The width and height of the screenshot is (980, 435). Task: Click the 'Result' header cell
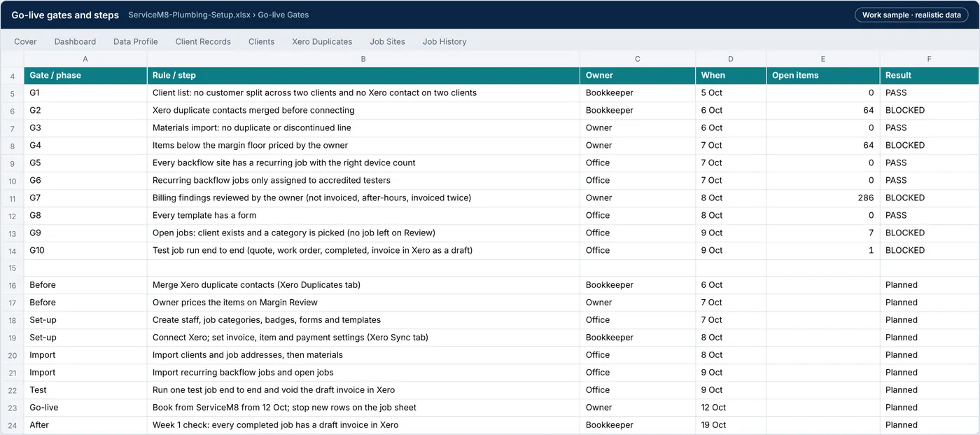(930, 76)
